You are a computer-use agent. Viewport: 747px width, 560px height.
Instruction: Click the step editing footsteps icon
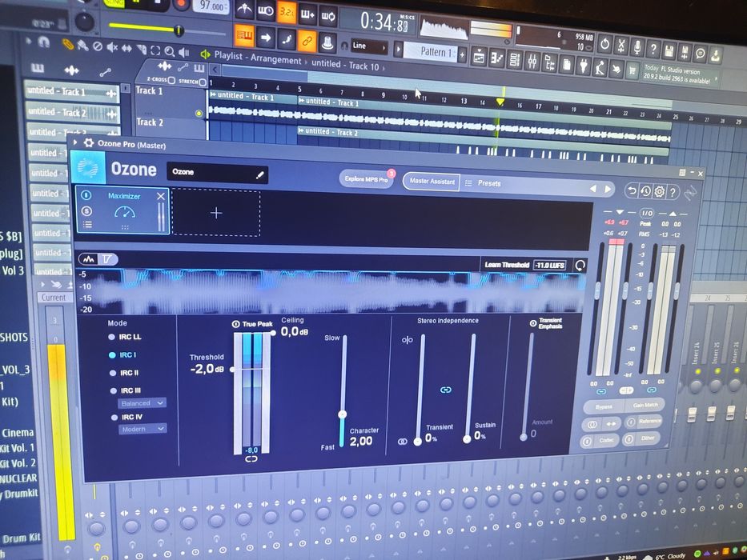[287, 39]
